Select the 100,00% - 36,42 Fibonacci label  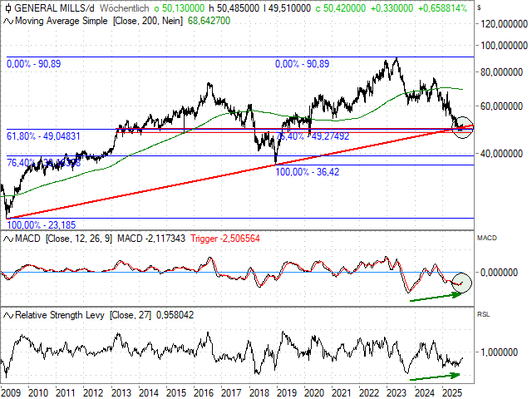[308, 171]
